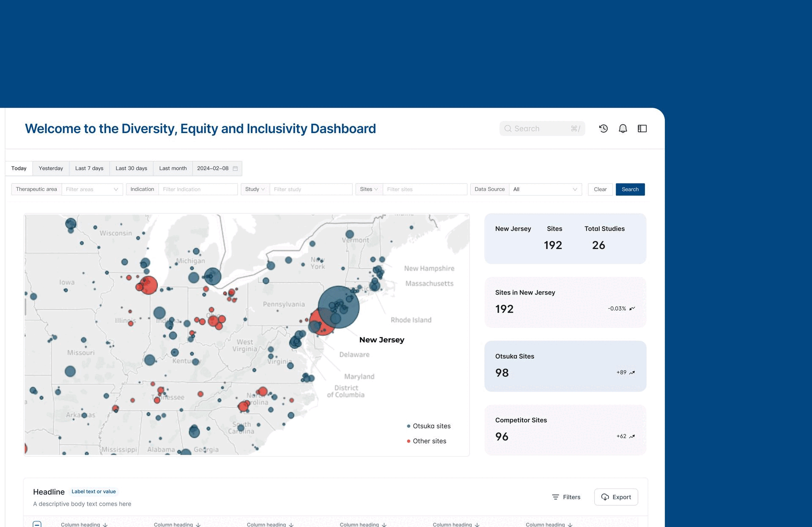812x527 pixels.
Task: Click the Clear filters button
Action: pyautogui.click(x=600, y=189)
